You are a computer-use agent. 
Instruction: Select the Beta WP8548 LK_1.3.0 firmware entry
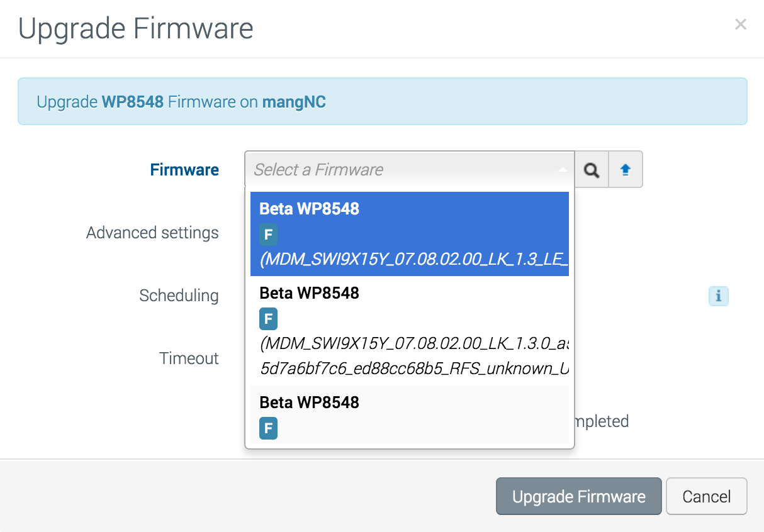[x=409, y=330]
